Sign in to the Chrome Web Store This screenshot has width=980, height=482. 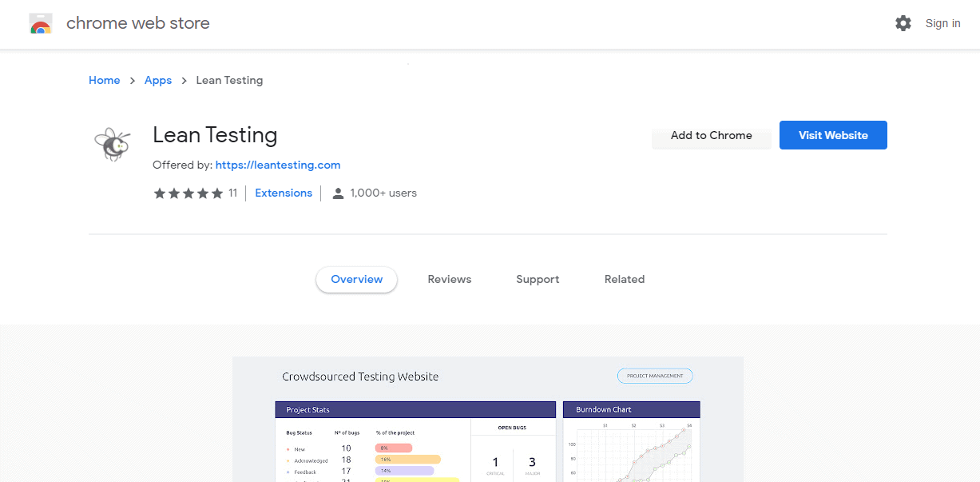942,24
